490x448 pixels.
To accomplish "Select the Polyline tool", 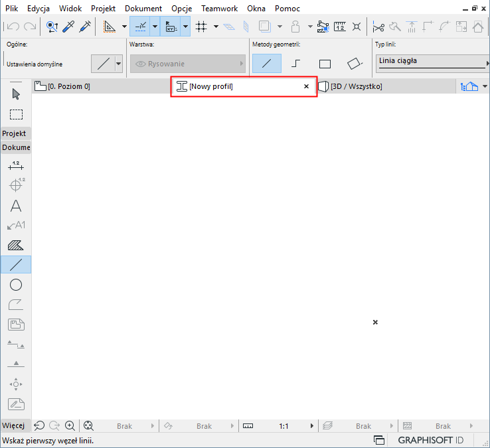I will click(16, 305).
